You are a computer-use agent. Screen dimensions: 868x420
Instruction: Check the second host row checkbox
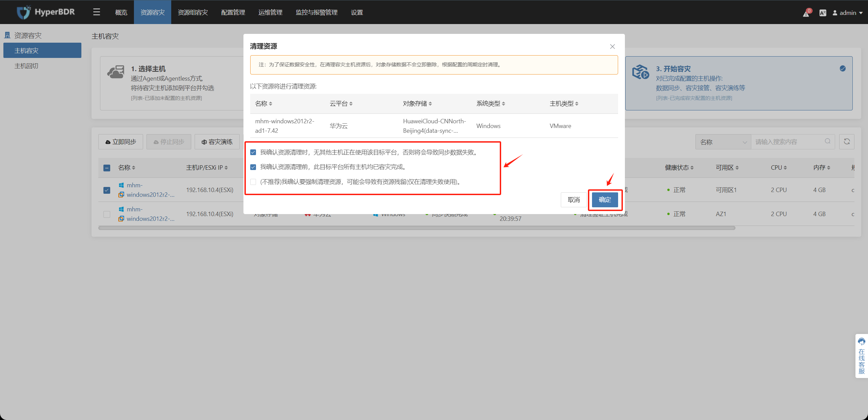[x=107, y=214]
